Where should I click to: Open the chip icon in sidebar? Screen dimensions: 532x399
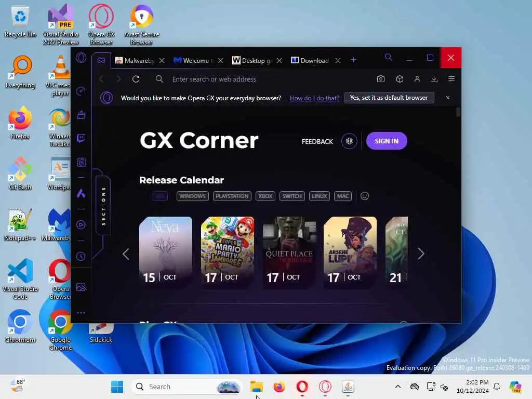coord(82,162)
